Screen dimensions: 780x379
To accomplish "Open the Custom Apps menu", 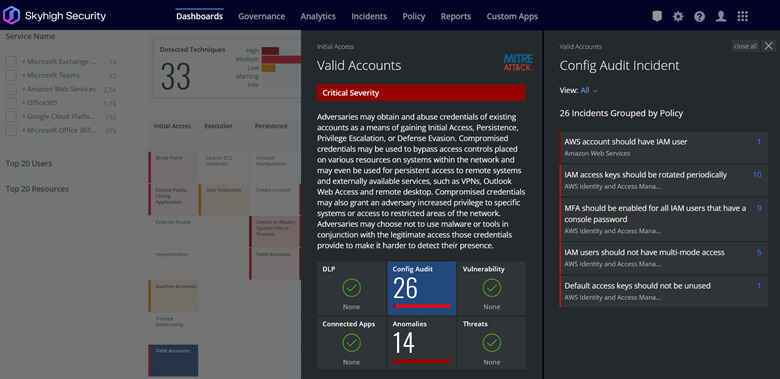I will click(512, 16).
